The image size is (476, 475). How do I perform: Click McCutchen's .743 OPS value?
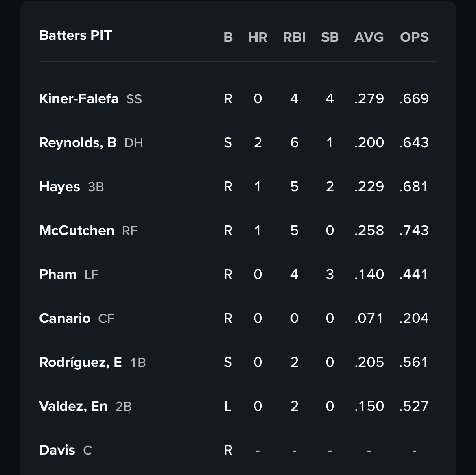point(414,231)
